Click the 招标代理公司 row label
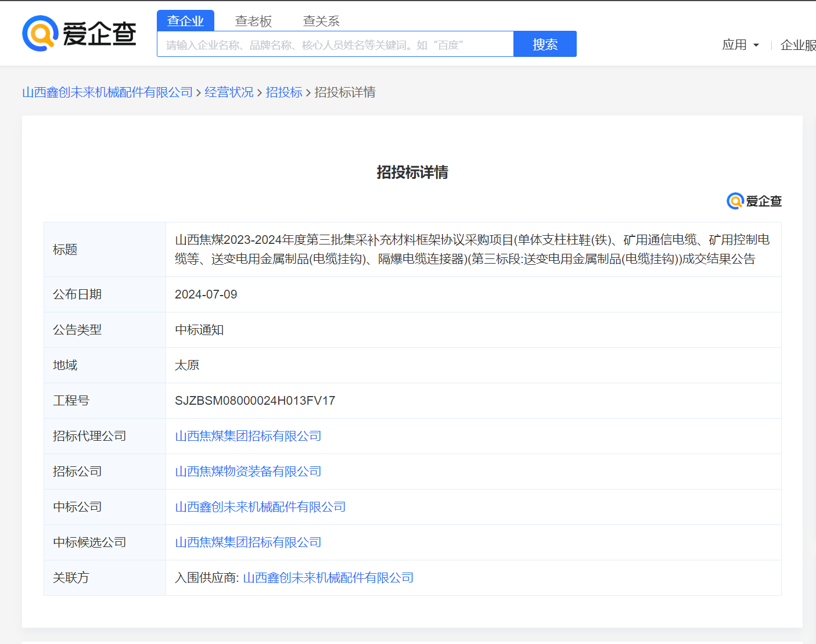The width and height of the screenshot is (816, 644). click(89, 436)
